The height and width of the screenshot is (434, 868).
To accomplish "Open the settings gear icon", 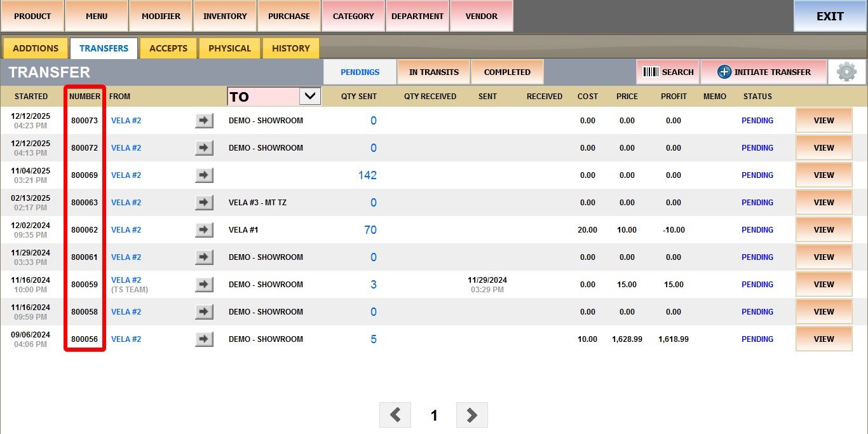I will point(847,72).
